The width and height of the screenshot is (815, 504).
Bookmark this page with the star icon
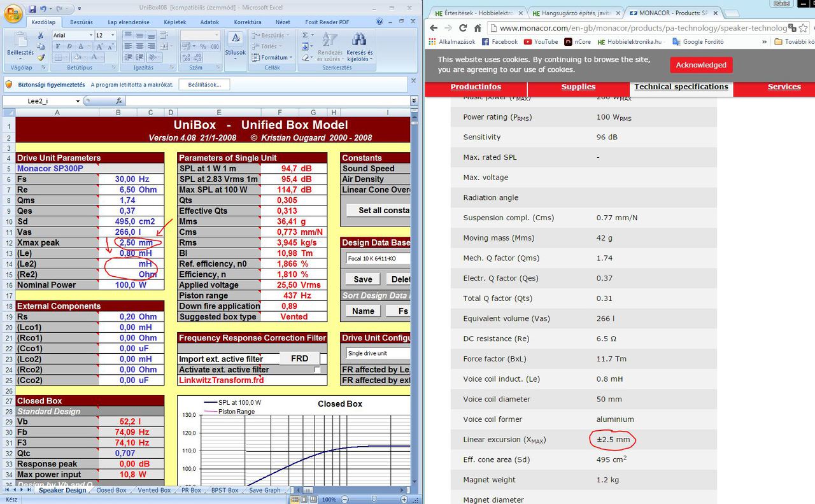804,28
